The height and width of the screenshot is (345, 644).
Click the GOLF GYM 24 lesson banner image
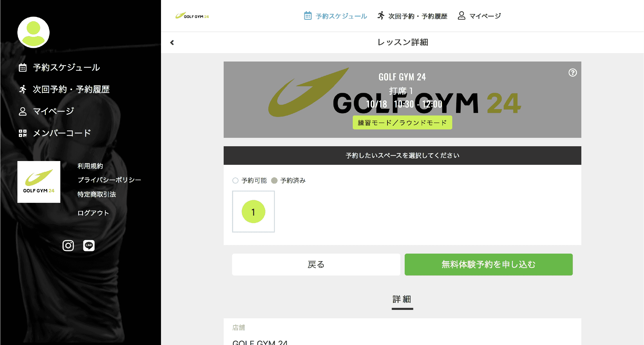(x=402, y=100)
